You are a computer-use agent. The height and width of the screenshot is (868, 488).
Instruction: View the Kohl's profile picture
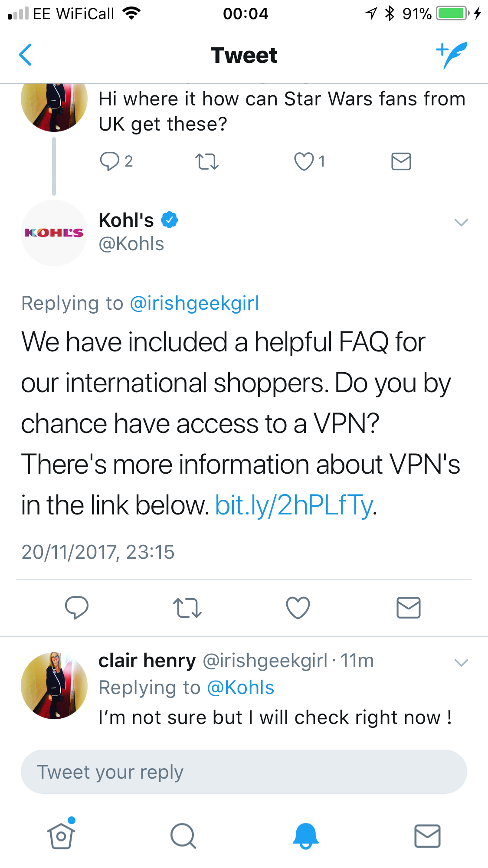54,233
